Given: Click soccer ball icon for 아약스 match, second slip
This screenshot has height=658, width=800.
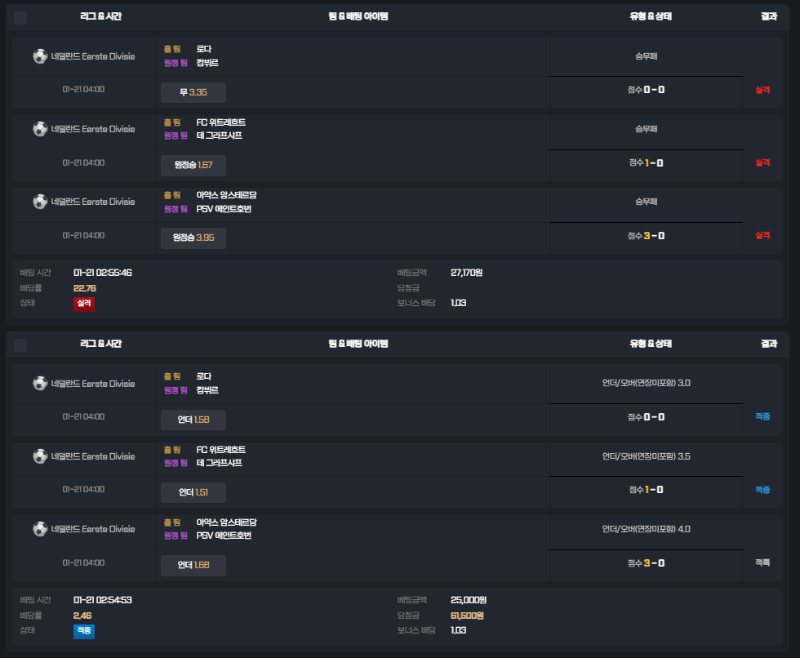Looking at the screenshot, I should click(40, 529).
